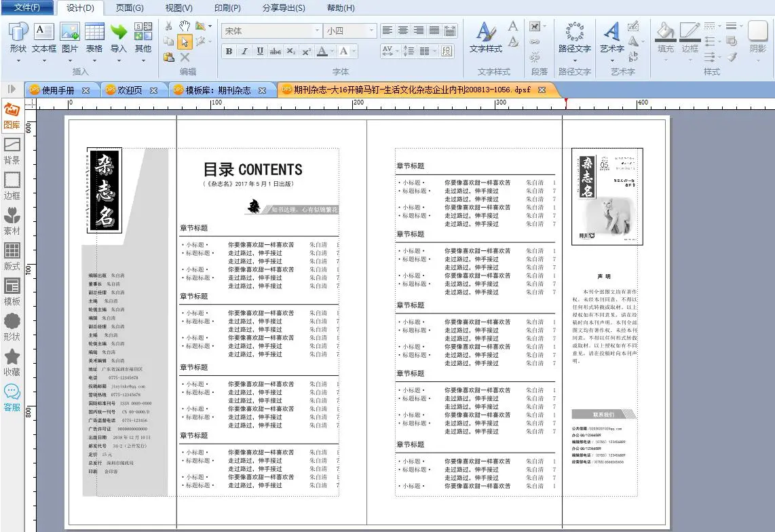This screenshot has width=775, height=532.
Task: Click the 文本框 (text box) insert icon
Action: pyautogui.click(x=44, y=32)
